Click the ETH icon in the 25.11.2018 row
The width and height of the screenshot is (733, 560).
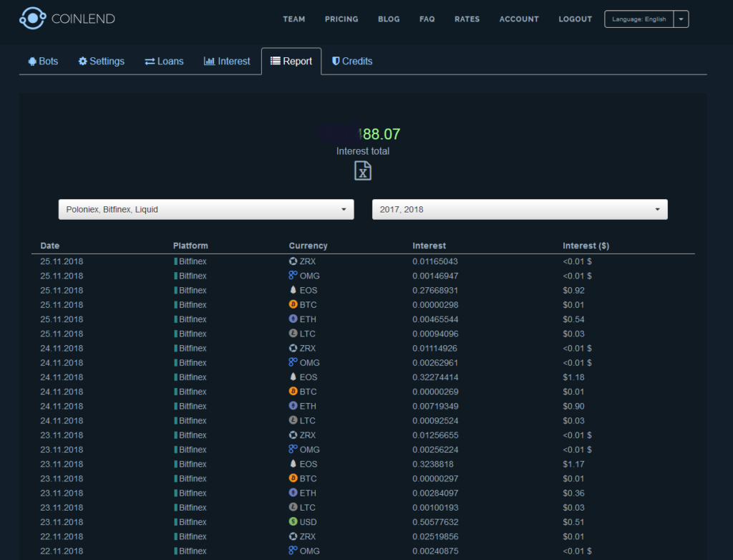point(293,319)
